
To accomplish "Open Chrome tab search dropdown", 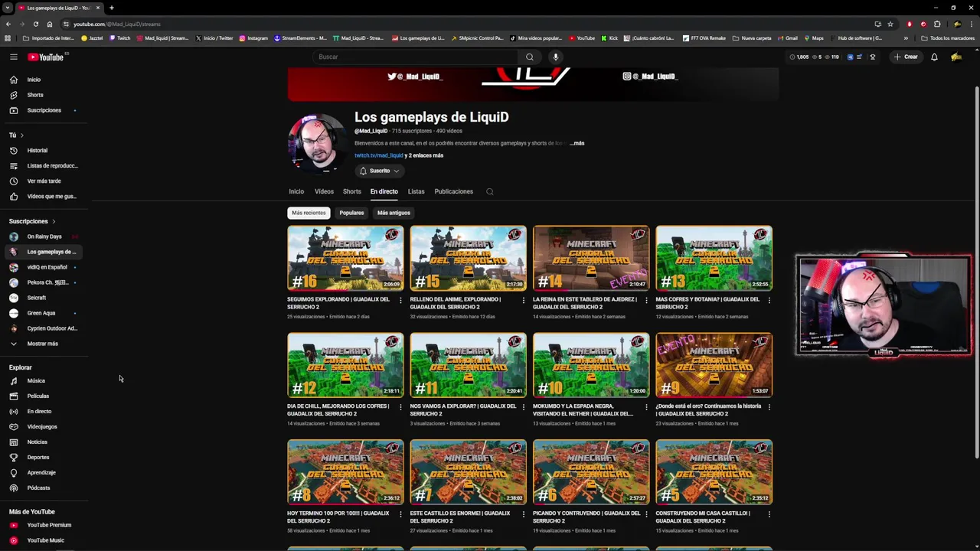I will click(8, 8).
